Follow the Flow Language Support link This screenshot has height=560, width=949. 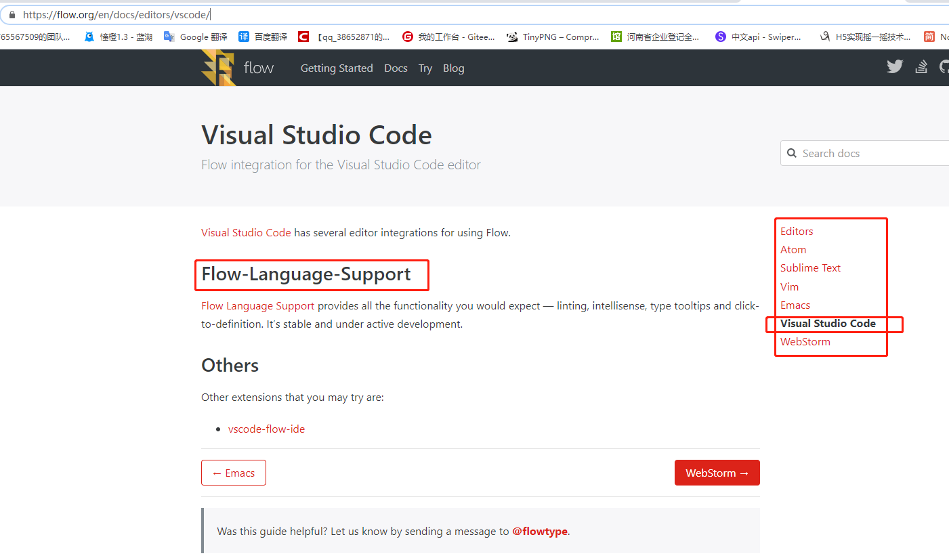[x=258, y=306]
